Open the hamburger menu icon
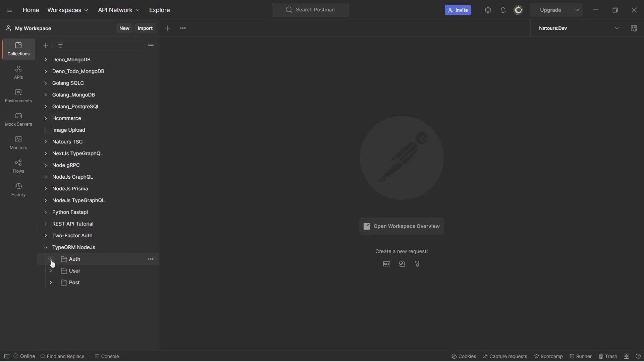 pos(10,10)
